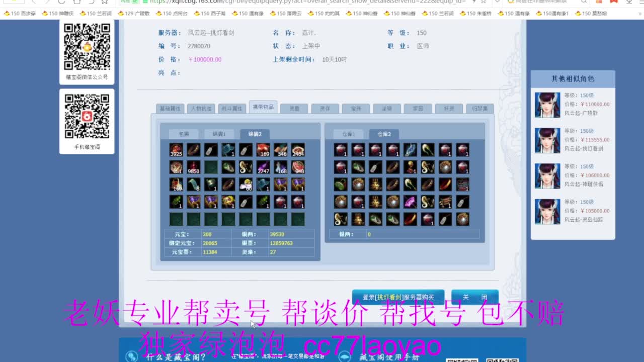Click the purple crystal item in warehouse grid
644x362 pixels.
411,202
